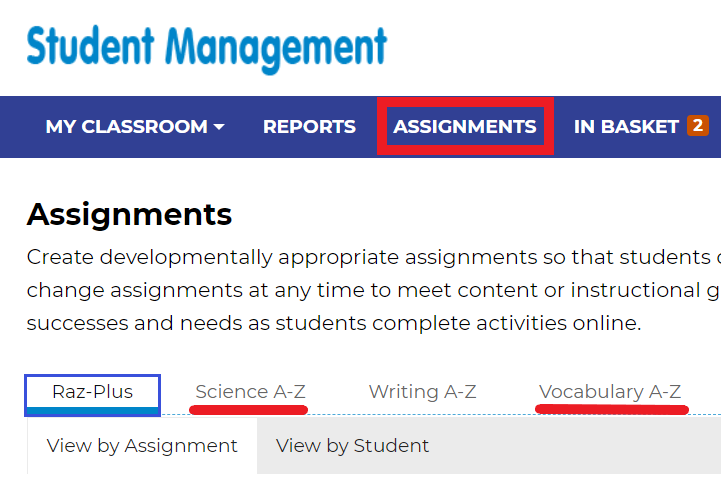Go to the Reports page
Image resolution: width=721 pixels, height=477 pixels.
pos(309,127)
